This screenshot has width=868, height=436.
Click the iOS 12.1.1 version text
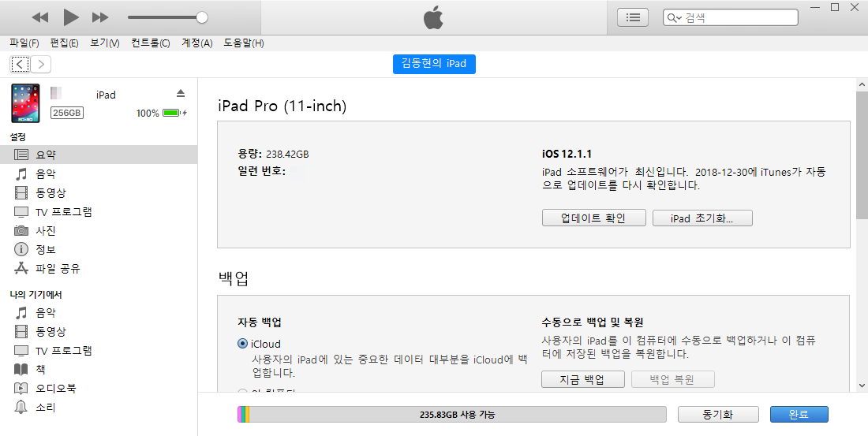pyautogui.click(x=567, y=155)
